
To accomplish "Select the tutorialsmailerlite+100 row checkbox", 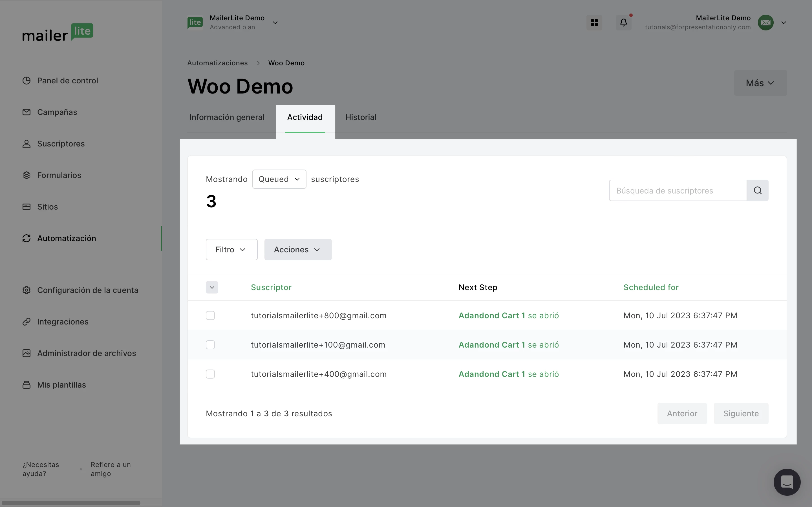I will point(210,345).
